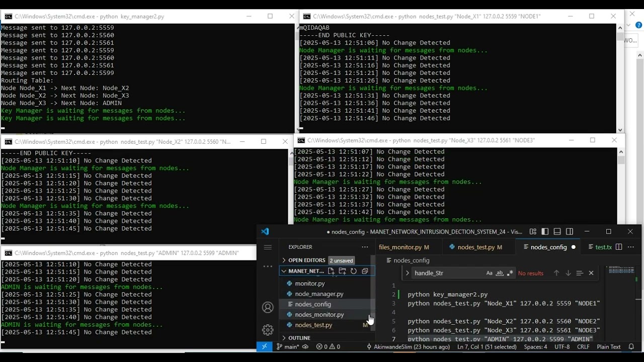
Task: Click cmd icon in key_manager2.py window title
Action: 8,17
